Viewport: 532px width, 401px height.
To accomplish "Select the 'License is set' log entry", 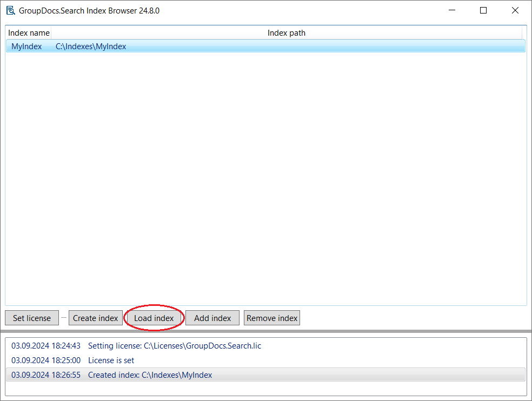I will [x=111, y=360].
